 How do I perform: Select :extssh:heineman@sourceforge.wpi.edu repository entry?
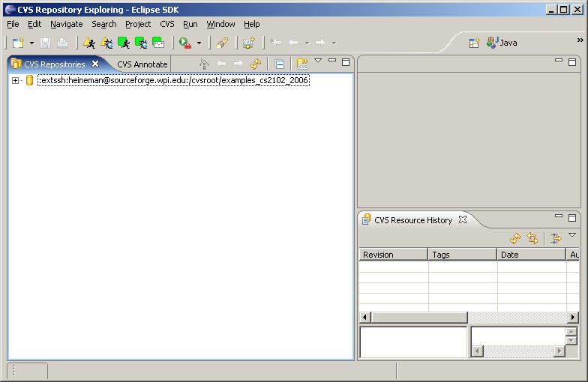(174, 80)
